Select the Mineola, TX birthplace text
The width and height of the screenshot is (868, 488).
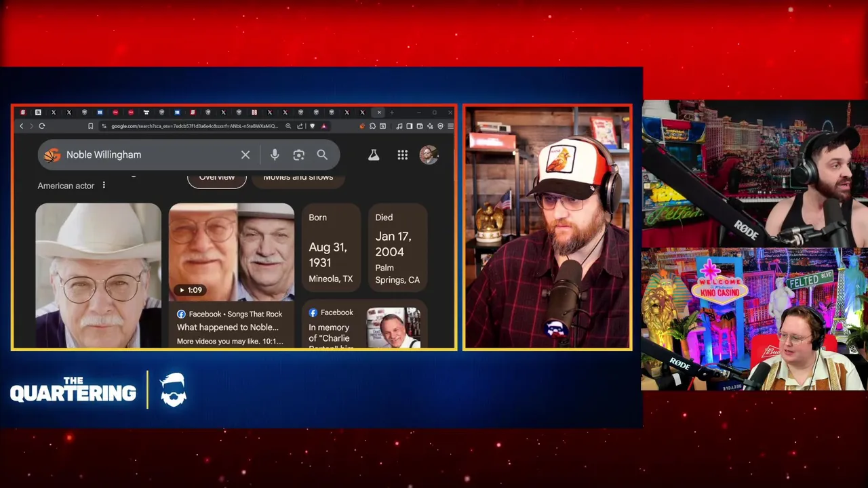(x=331, y=279)
